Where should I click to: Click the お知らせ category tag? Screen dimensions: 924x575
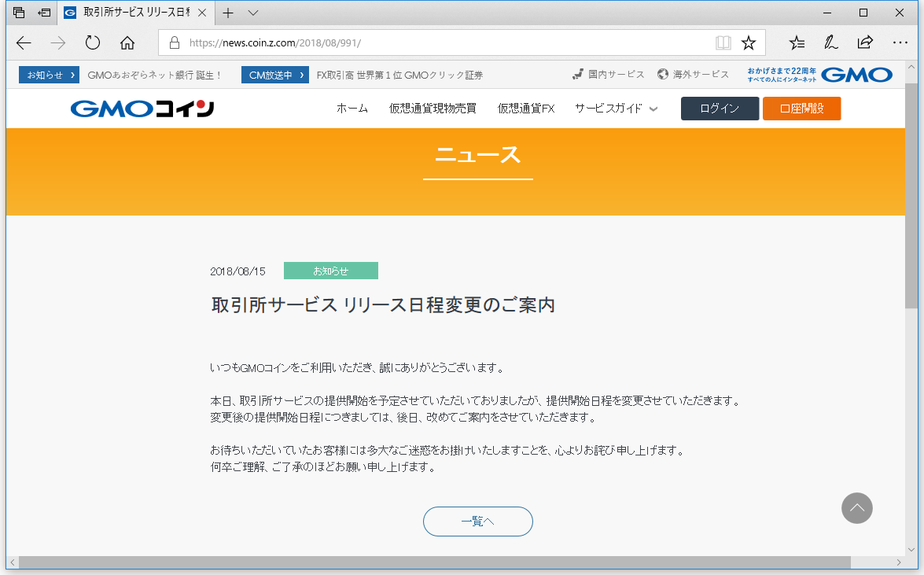330,270
